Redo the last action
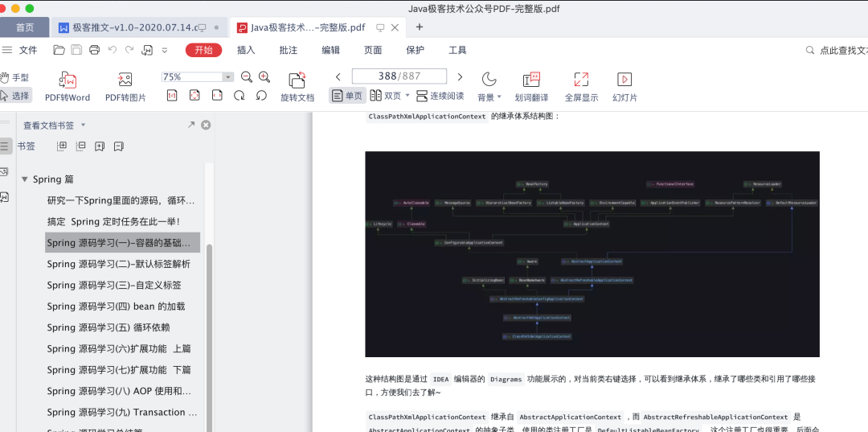Screen dimensions: 868x432 pyautogui.click(x=129, y=50)
